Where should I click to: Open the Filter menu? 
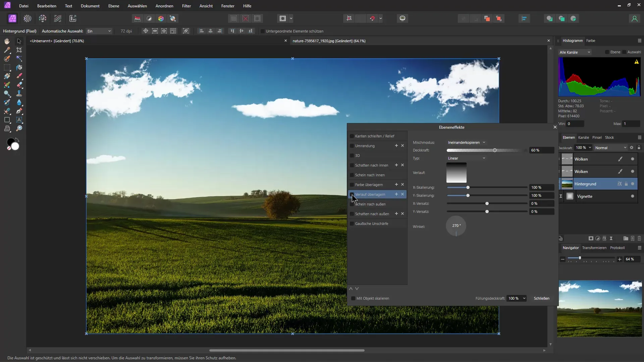(186, 6)
